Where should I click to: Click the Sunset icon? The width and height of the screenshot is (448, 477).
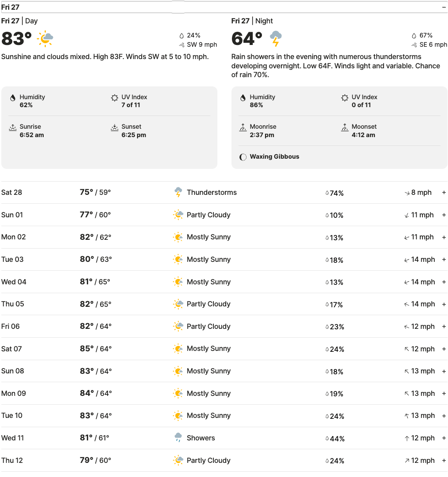(x=115, y=127)
